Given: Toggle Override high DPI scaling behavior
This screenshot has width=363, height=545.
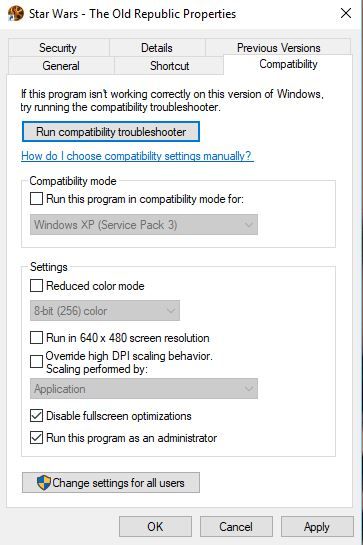Looking at the screenshot, I should tap(37, 361).
